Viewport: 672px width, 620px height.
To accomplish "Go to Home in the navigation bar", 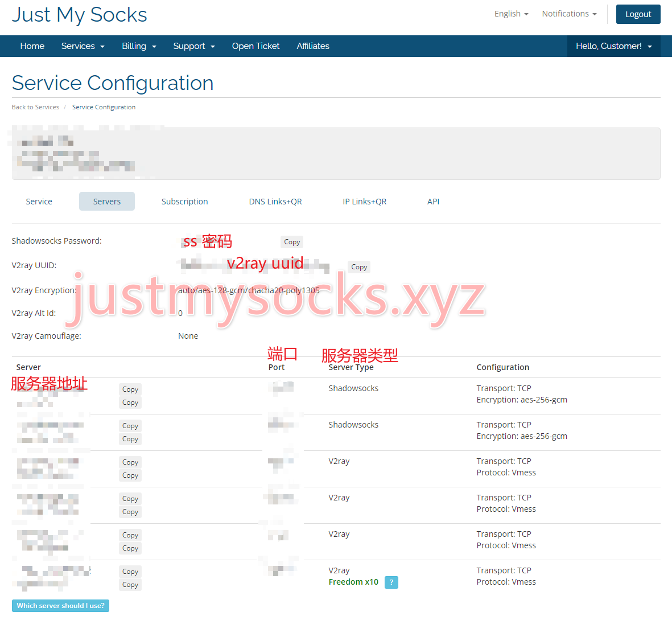I will coord(32,46).
